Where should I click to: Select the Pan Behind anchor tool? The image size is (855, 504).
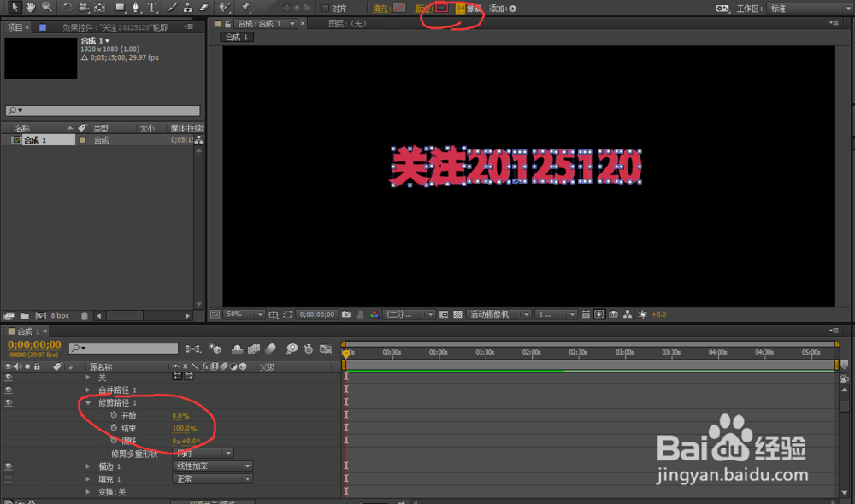pos(100,8)
